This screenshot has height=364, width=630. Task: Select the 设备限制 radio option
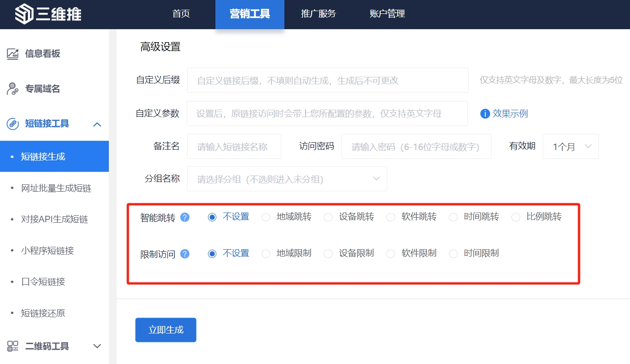click(328, 254)
